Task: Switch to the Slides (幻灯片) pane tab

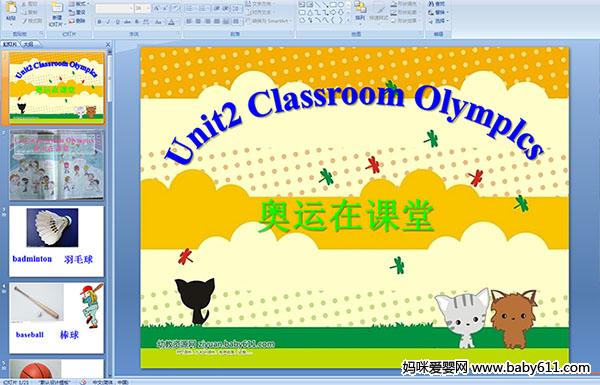Action: coord(9,44)
